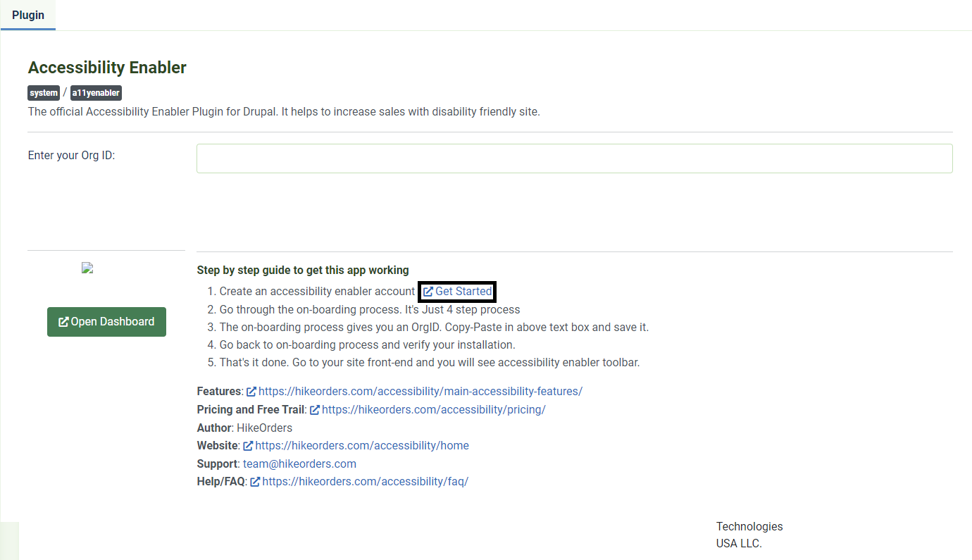
Task: Visit the accessibility home website link
Action: (361, 445)
